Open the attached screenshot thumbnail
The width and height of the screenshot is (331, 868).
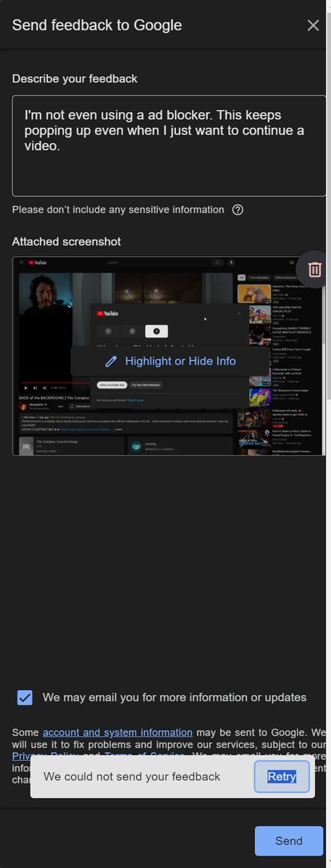coord(169,356)
